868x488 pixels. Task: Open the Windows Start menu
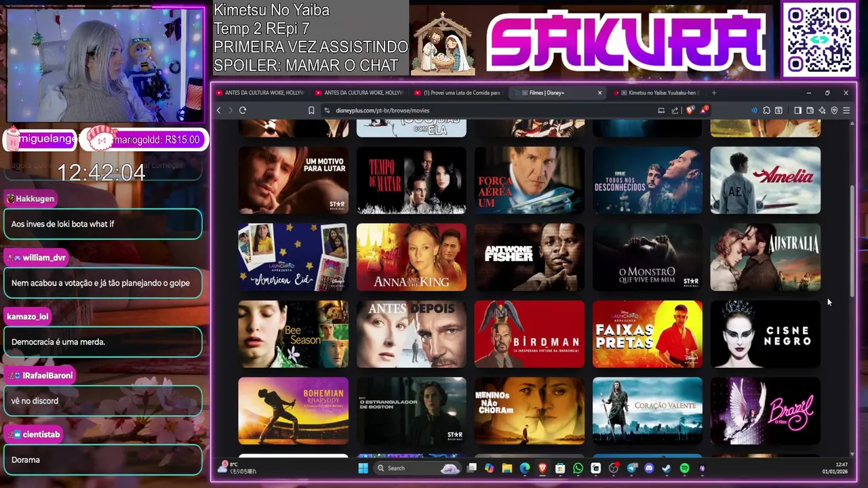pyautogui.click(x=363, y=468)
